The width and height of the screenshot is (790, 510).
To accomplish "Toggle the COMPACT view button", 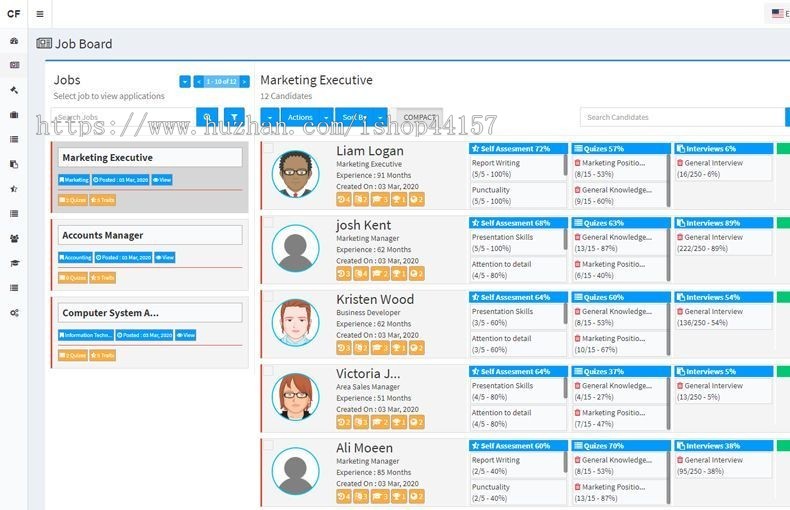I will [420, 117].
